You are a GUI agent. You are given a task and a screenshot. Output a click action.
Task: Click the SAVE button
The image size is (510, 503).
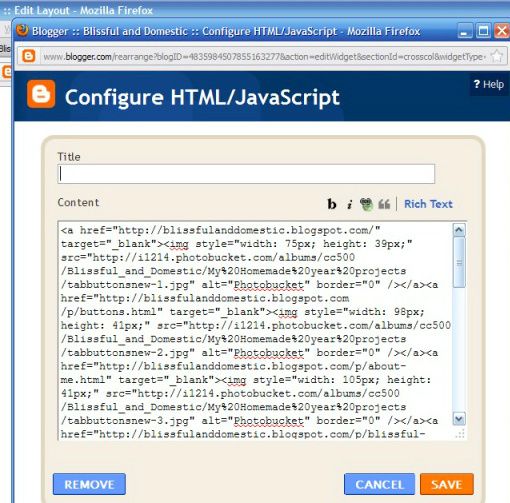[x=447, y=484]
